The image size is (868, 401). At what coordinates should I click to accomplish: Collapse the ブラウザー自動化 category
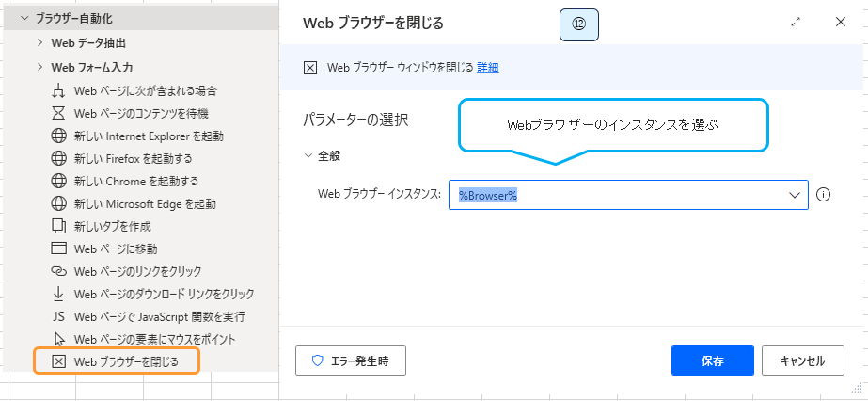[x=24, y=18]
